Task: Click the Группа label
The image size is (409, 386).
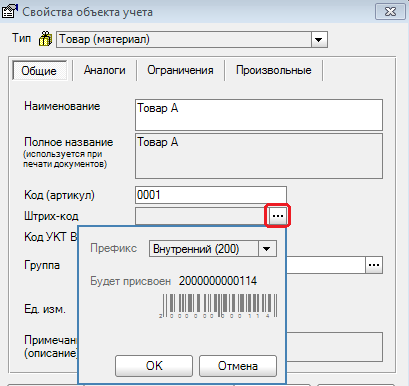Action: 42,265
